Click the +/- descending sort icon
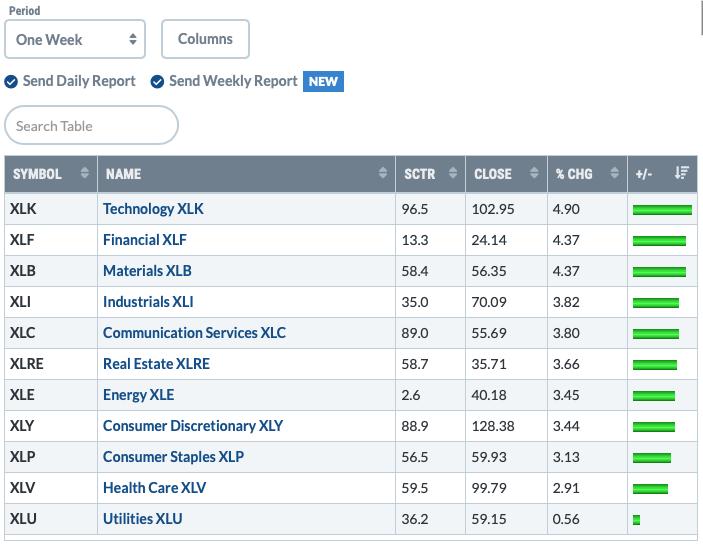This screenshot has width=703, height=546. (x=681, y=173)
